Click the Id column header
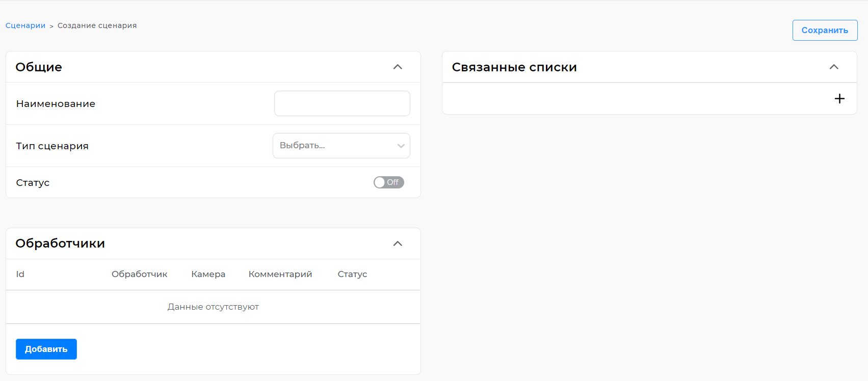 coord(20,274)
